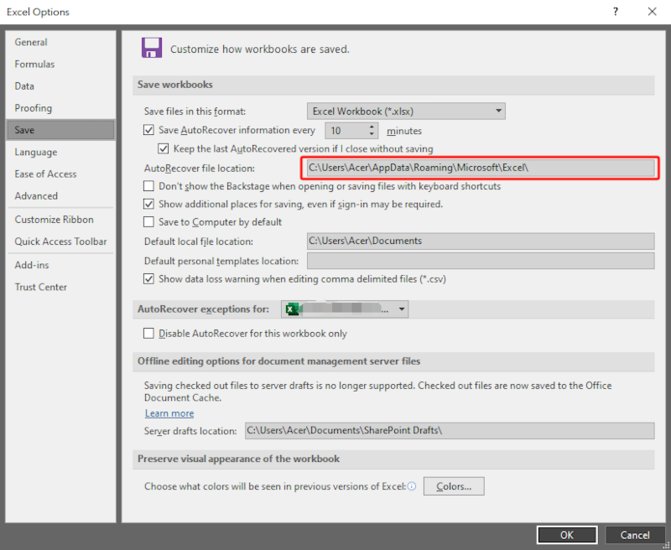The height and width of the screenshot is (550, 671).
Task: Close the Excel Options dialog
Action: point(652,12)
